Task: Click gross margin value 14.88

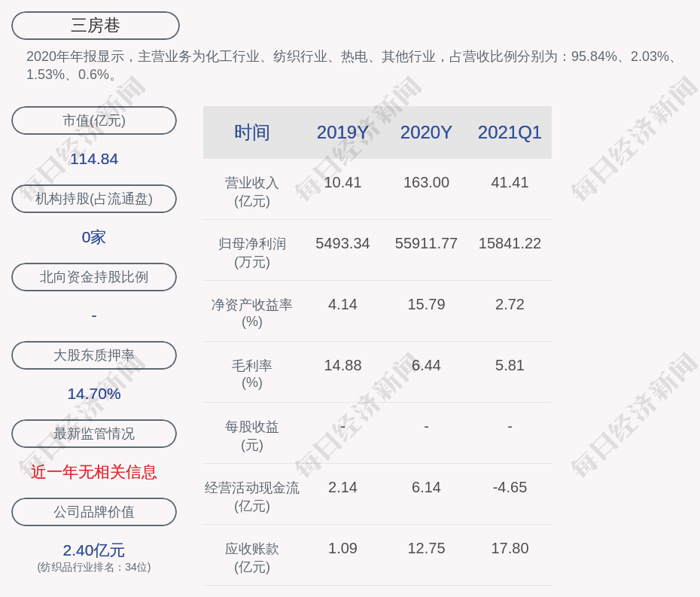Action: (343, 365)
